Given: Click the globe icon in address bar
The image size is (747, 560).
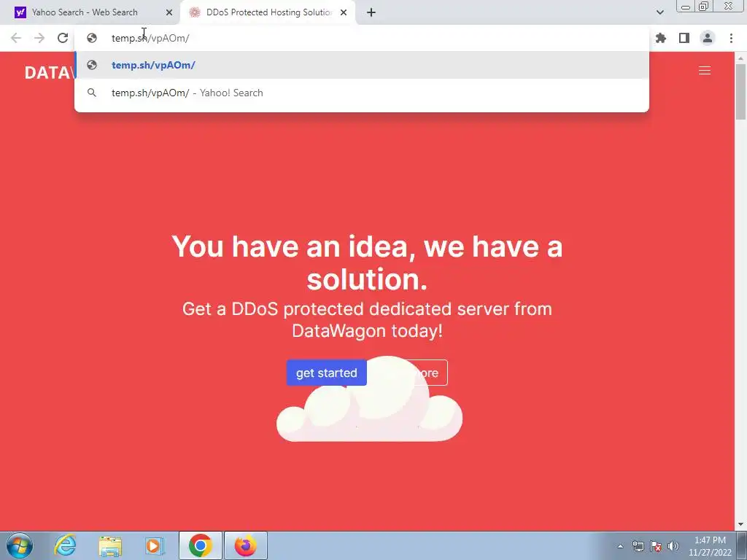Looking at the screenshot, I should (x=92, y=38).
